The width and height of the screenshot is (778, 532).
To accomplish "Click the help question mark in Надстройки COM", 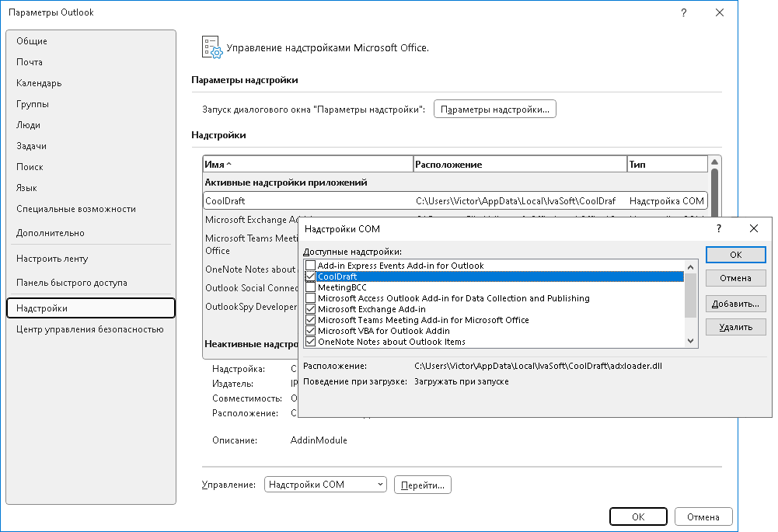I will pyautogui.click(x=718, y=228).
